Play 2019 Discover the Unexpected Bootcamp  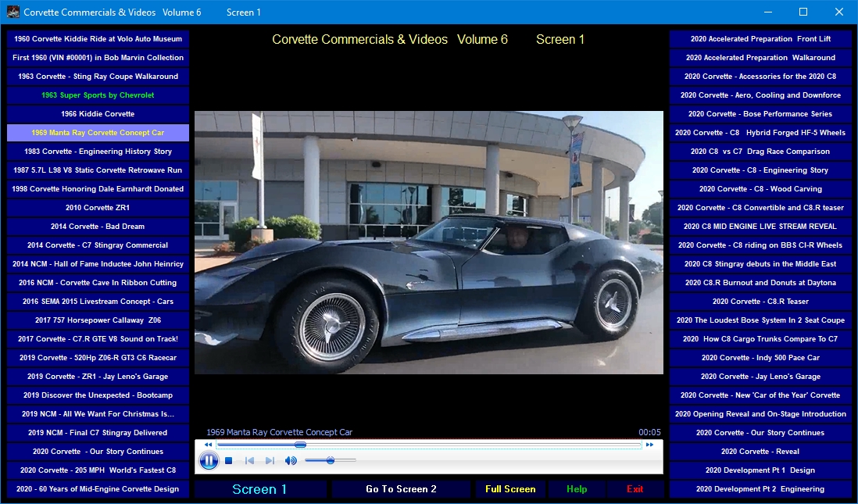pyautogui.click(x=98, y=395)
